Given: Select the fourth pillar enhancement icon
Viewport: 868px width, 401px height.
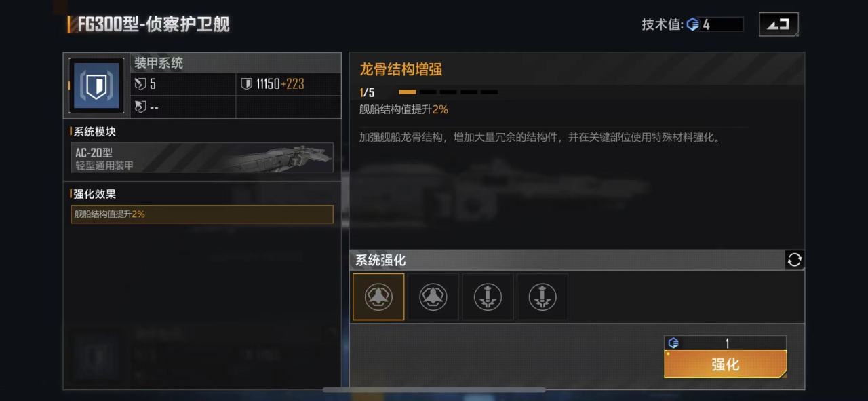Looking at the screenshot, I should 542,297.
